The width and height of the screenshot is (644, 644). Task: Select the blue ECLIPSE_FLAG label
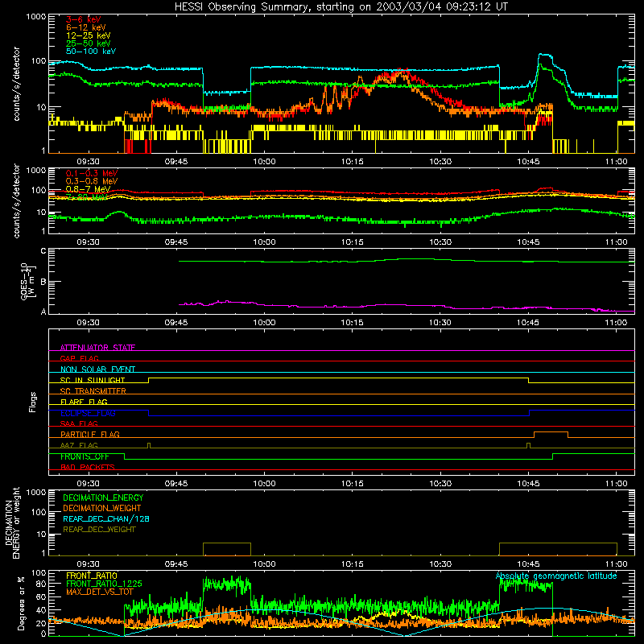(88, 413)
